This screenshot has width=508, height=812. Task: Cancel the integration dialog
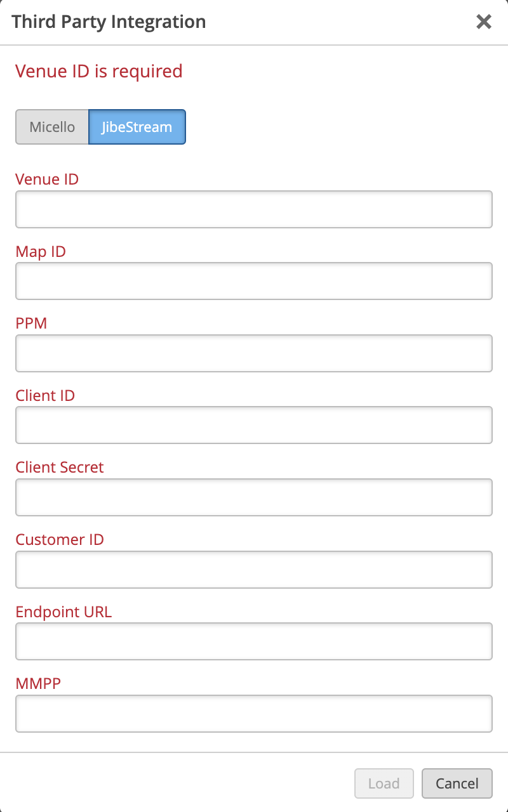coord(457,783)
